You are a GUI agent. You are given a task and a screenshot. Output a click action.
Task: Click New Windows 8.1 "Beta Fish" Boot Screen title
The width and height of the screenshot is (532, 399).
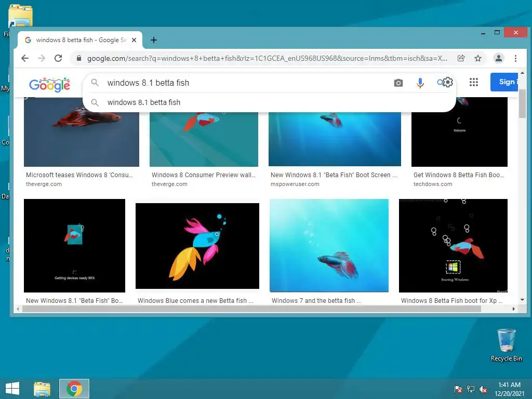pyautogui.click(x=334, y=175)
